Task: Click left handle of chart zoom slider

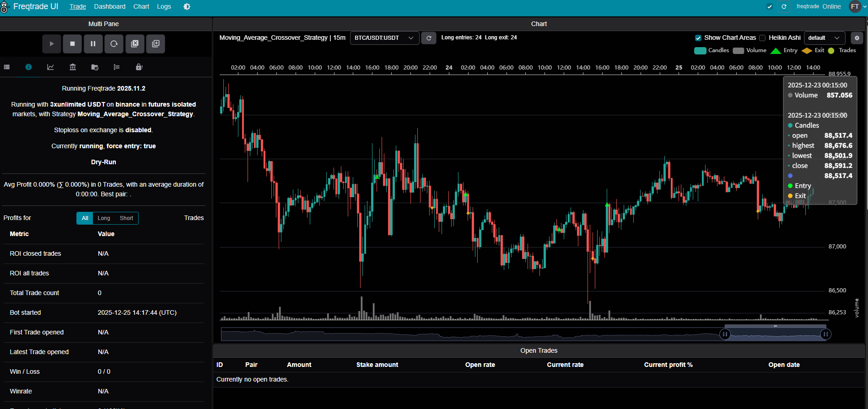Action: click(x=725, y=334)
